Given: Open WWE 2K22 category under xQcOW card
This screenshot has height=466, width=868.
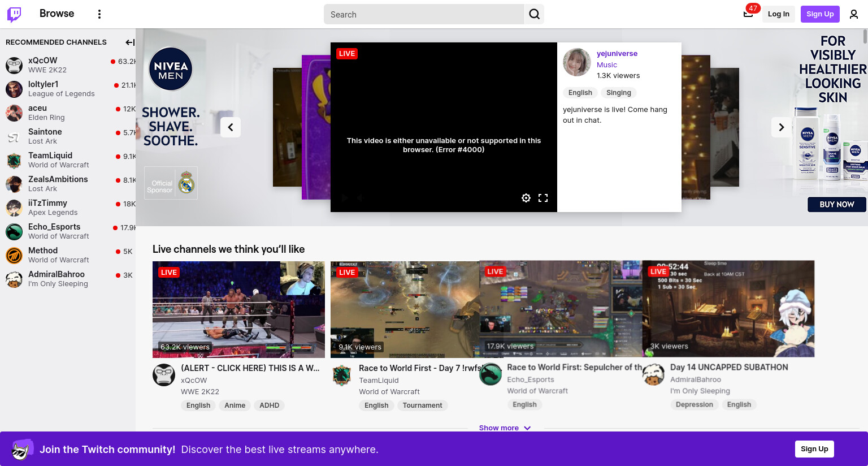Looking at the screenshot, I should (200, 392).
